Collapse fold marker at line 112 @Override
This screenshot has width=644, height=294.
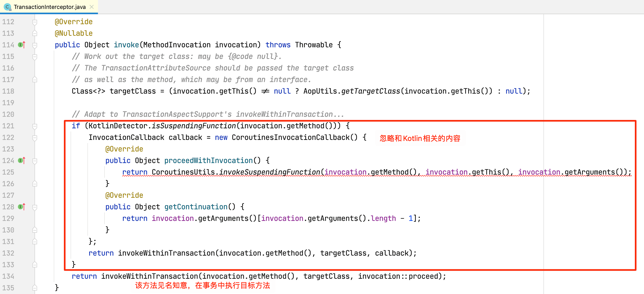point(34,22)
